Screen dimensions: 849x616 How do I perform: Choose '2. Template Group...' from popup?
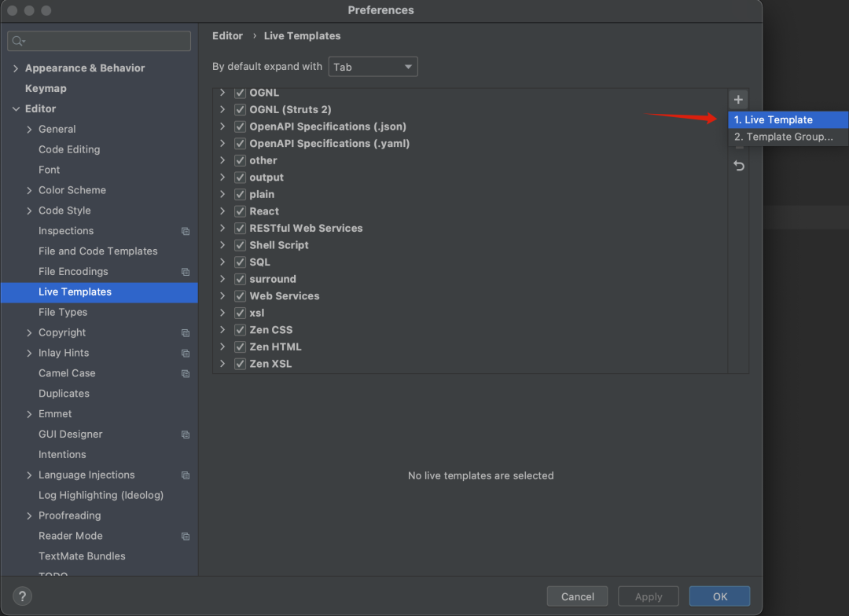(x=788, y=137)
